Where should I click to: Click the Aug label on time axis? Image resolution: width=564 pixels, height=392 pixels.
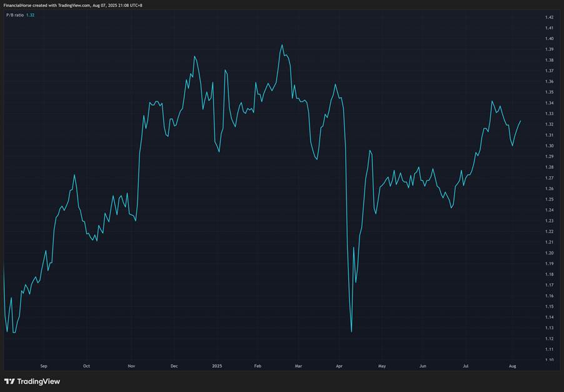[512, 366]
